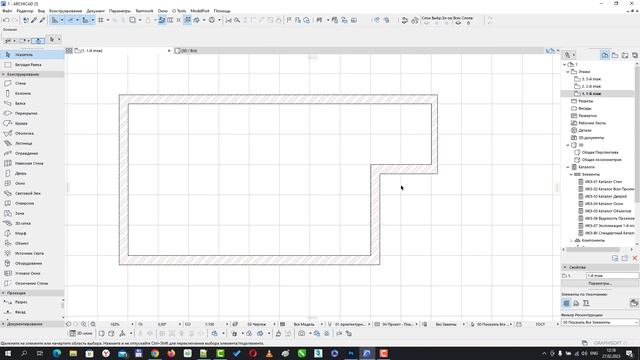Switch navigator to View Map button
640x360 pixels.
[x=615, y=55]
